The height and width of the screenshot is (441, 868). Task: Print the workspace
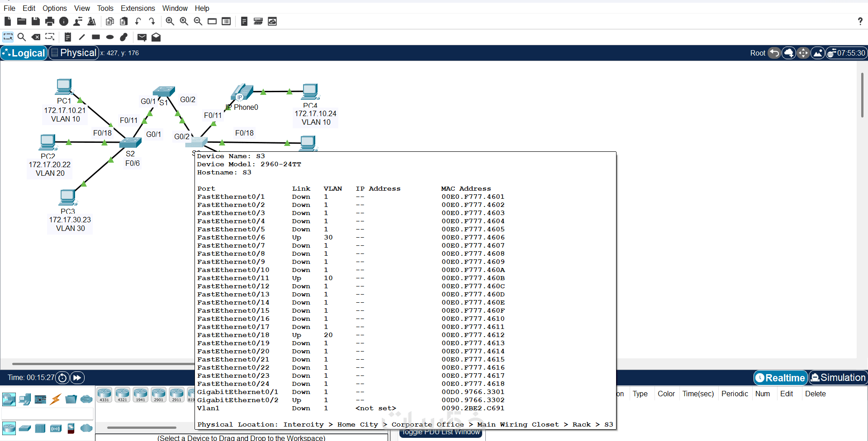tap(50, 21)
